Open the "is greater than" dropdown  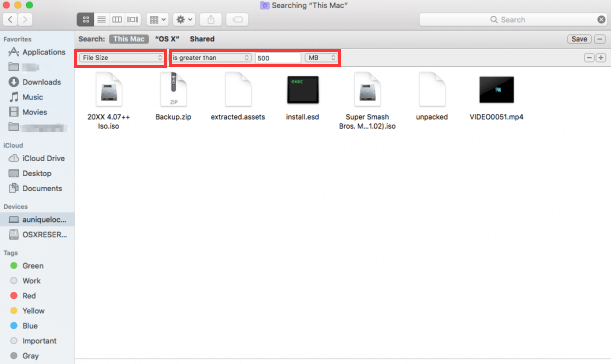click(x=211, y=58)
